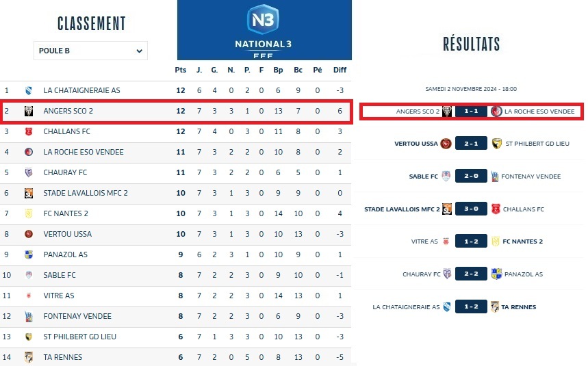Click the Vitre AS 1-2 score box

(471, 241)
